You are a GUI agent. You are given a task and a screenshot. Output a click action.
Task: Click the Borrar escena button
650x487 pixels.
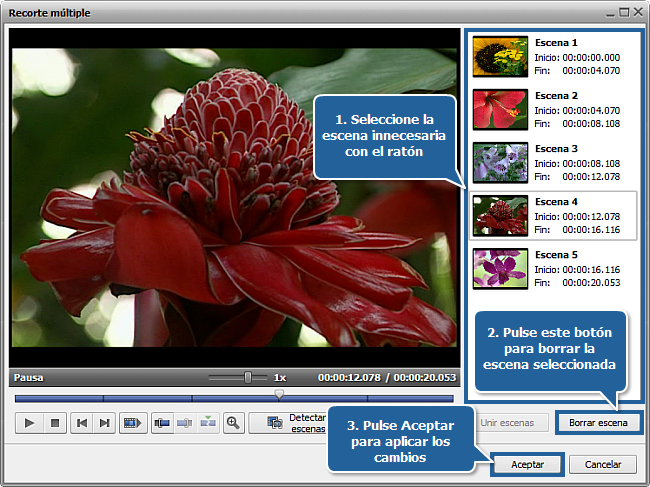(x=598, y=423)
